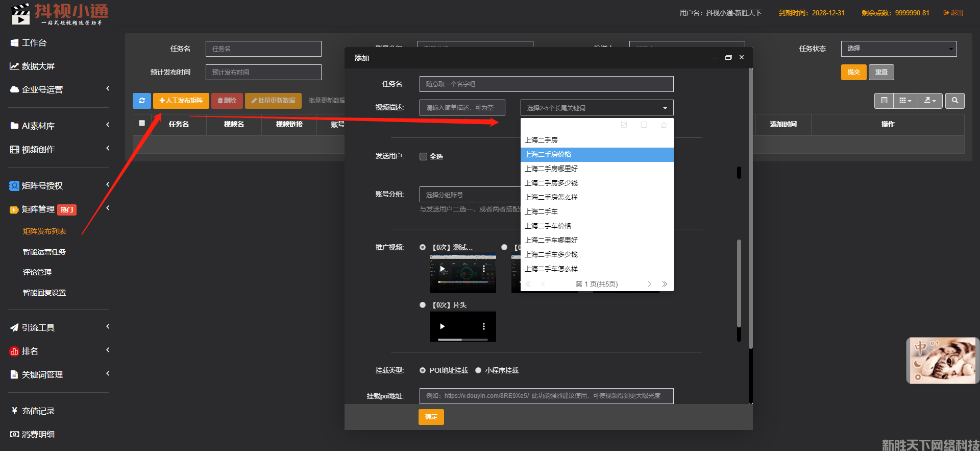
Task: Click the search magnifier icon in table toolbar
Action: [x=954, y=101]
